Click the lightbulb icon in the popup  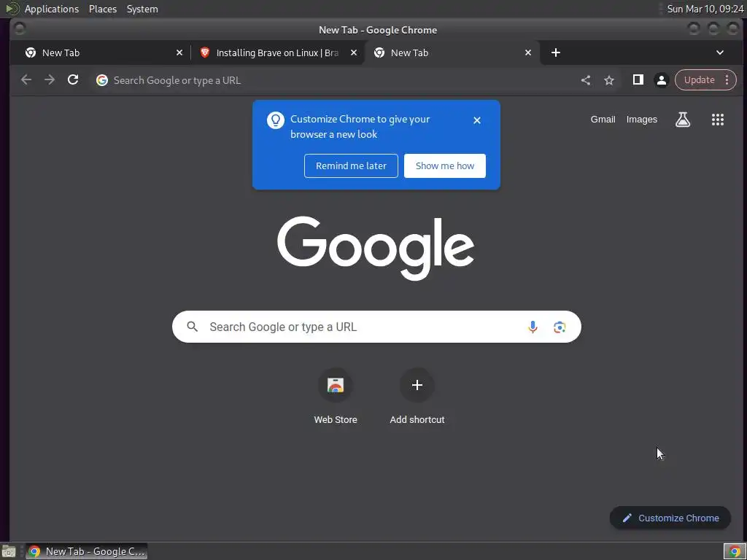pyautogui.click(x=275, y=120)
